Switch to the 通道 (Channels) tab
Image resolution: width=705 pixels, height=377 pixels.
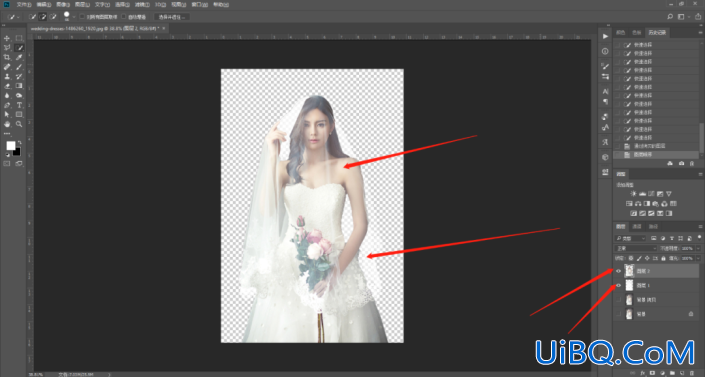637,226
